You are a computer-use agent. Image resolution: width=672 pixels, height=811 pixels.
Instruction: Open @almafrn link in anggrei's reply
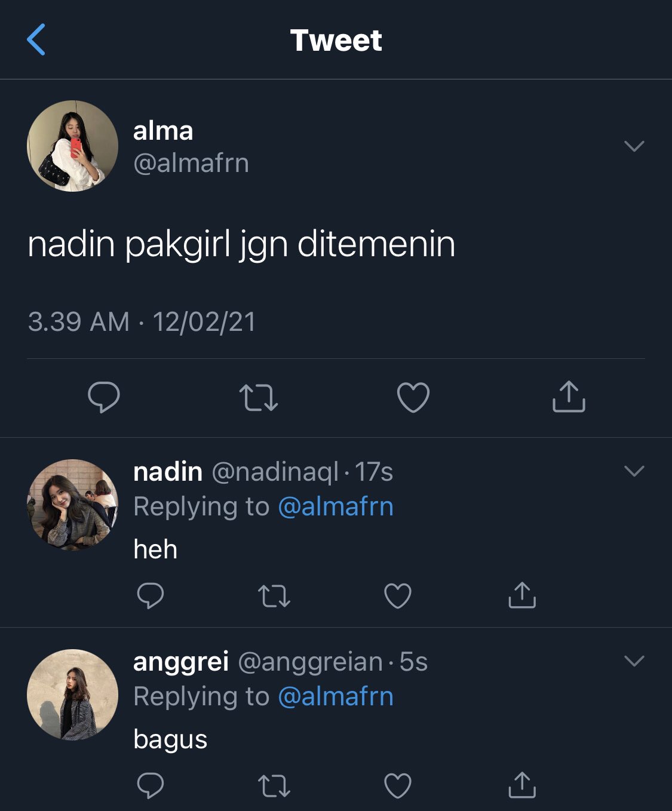[x=336, y=696]
